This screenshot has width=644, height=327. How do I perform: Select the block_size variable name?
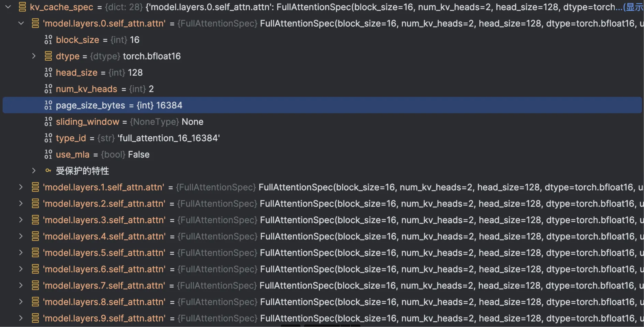click(x=77, y=40)
